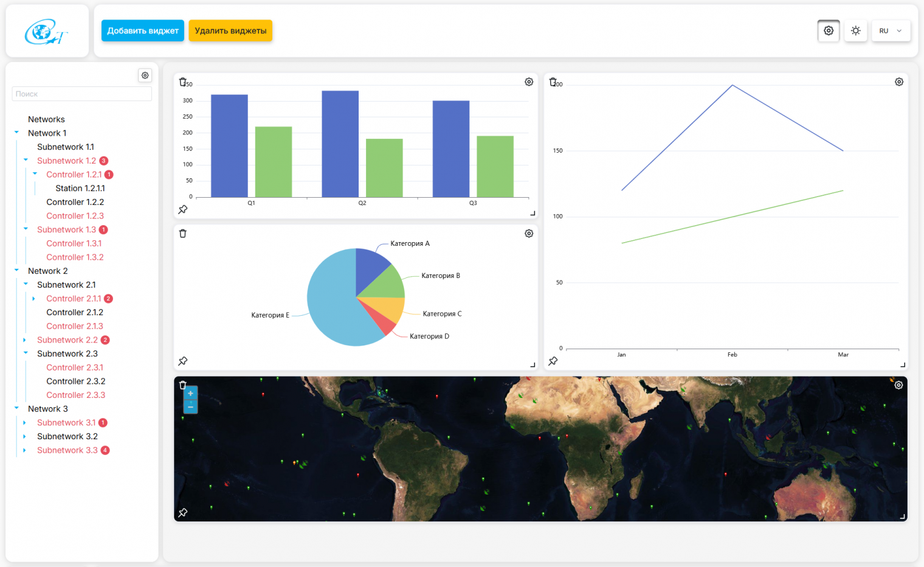Click the company logo in the header

click(47, 32)
